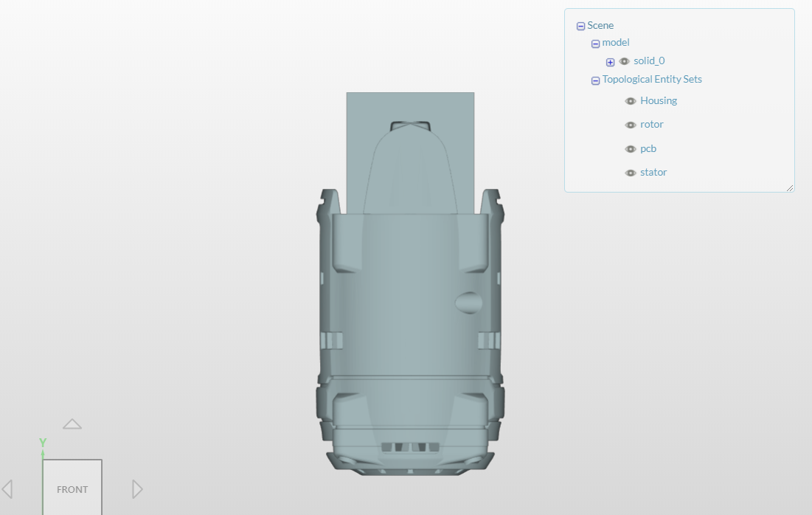The height and width of the screenshot is (515, 812).
Task: Hide the rotor entity set
Action: pos(631,125)
